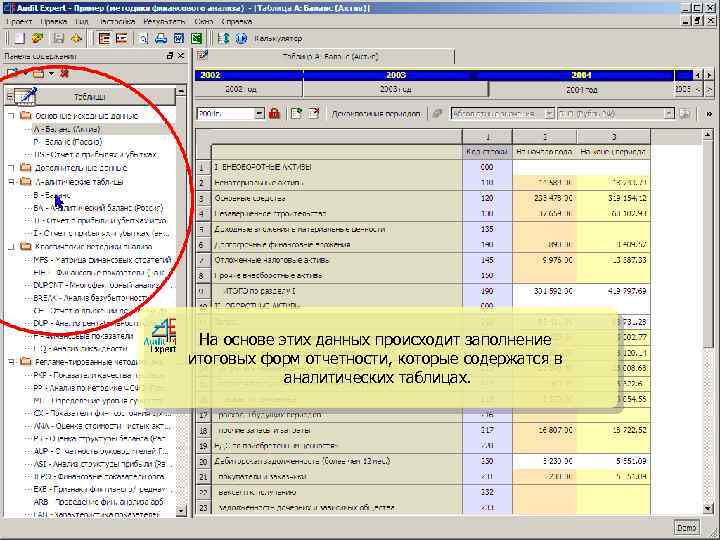Collapse the Основные исходные данные folder
This screenshot has height=540, width=720.
tap(11, 116)
